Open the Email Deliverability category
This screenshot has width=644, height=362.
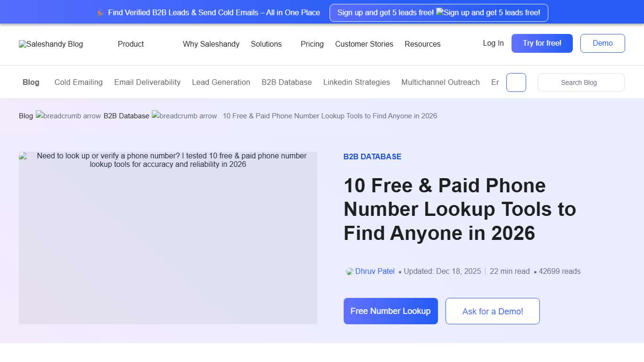pos(147,82)
